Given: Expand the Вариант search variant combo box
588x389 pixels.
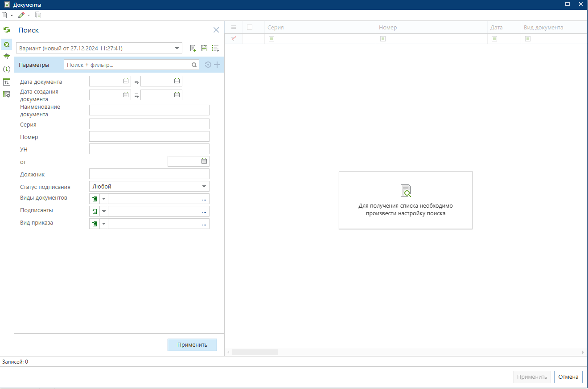Looking at the screenshot, I should point(177,48).
